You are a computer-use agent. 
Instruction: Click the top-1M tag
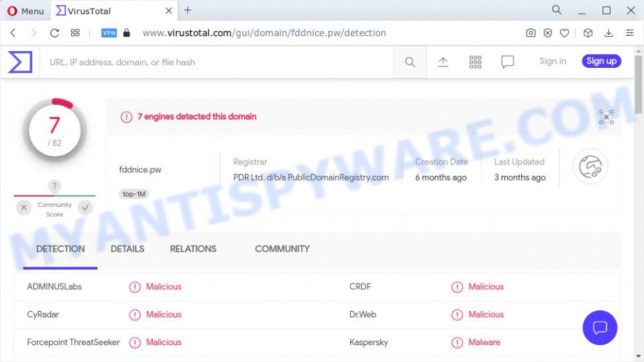pyautogui.click(x=134, y=193)
